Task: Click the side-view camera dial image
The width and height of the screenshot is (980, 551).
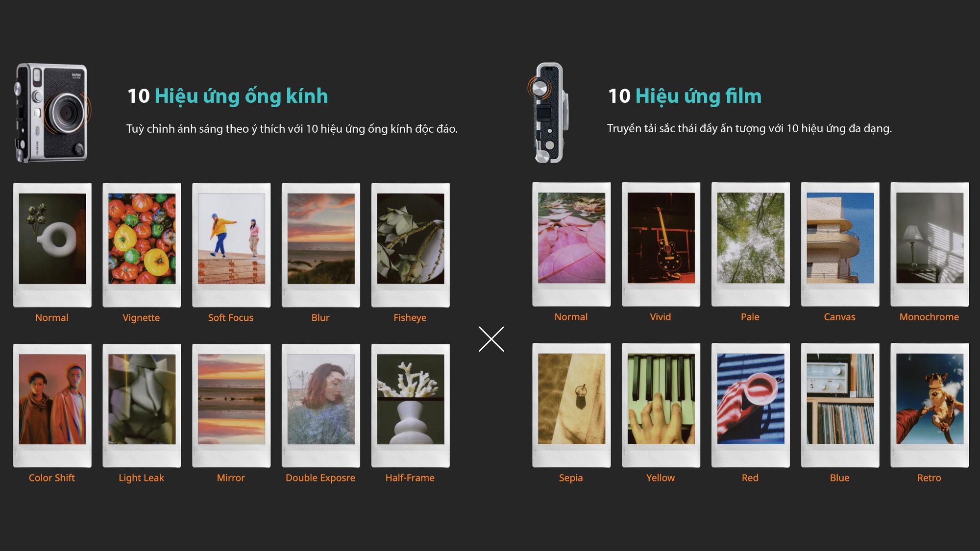Action: 548,113
